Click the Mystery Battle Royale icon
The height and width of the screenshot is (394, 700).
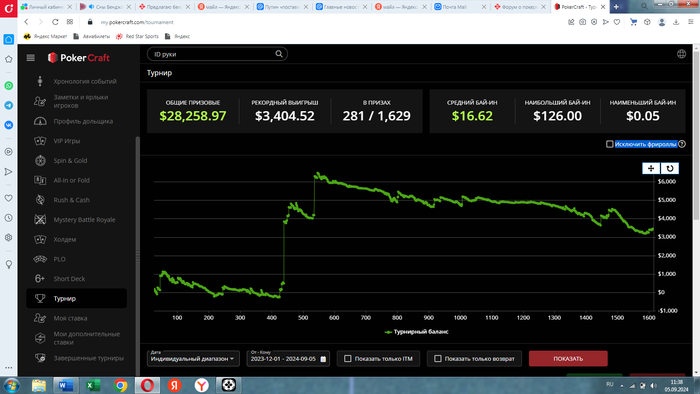(40, 220)
